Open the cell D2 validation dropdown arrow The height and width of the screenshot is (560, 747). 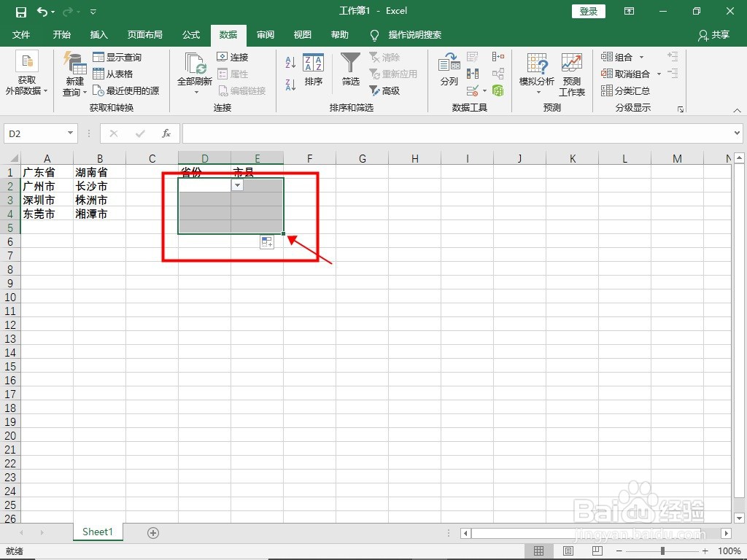click(x=237, y=185)
